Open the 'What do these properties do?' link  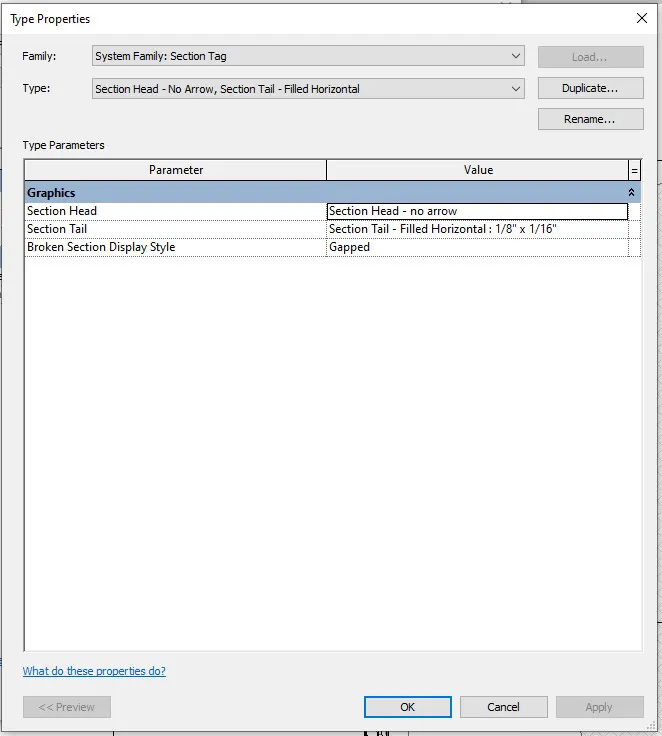click(94, 671)
